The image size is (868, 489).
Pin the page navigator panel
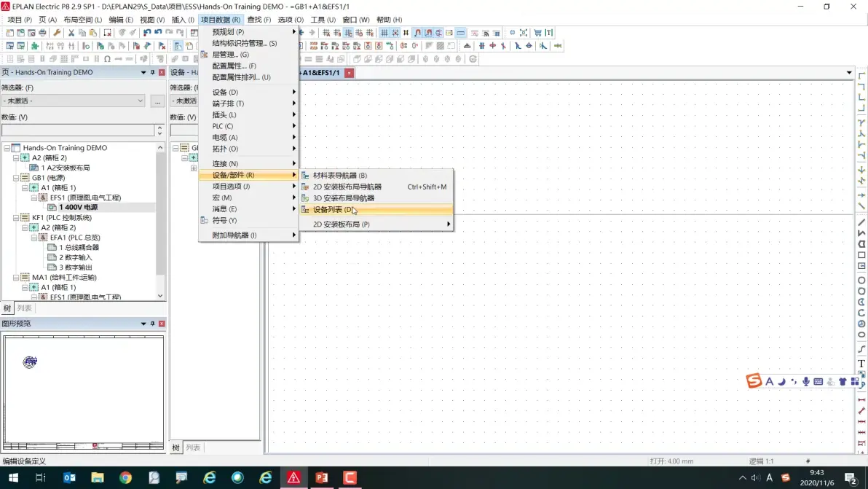click(x=152, y=73)
